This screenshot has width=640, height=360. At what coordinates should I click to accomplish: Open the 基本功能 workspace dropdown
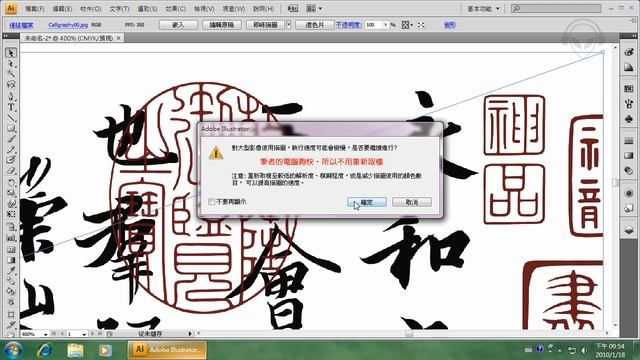tap(483, 8)
